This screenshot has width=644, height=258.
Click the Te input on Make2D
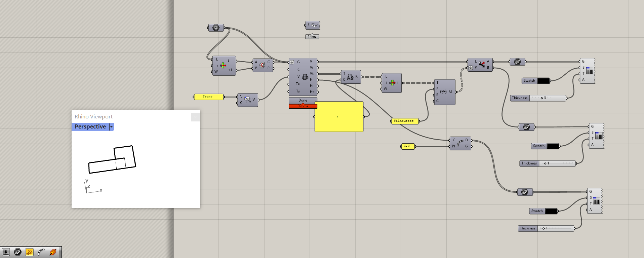pos(298,84)
